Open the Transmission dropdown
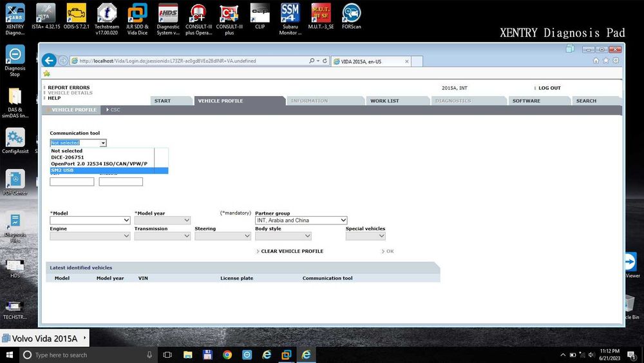644x363 pixels. click(x=162, y=236)
